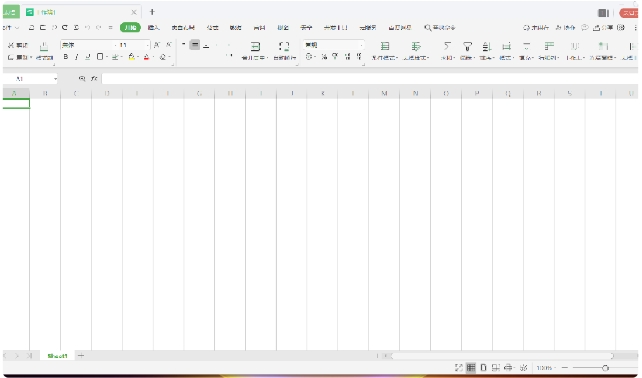Screen dimensions: 642x378
Task: Click the zoom slider handle
Action: (605, 368)
